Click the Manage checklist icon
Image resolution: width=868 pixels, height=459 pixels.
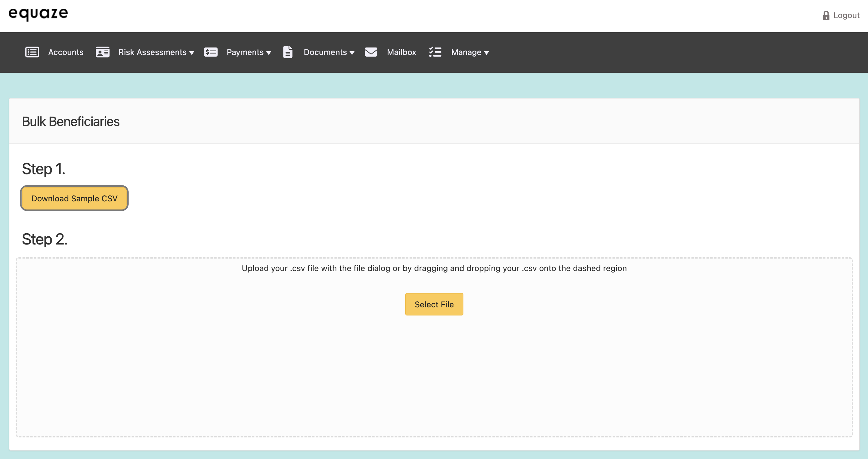(x=435, y=52)
